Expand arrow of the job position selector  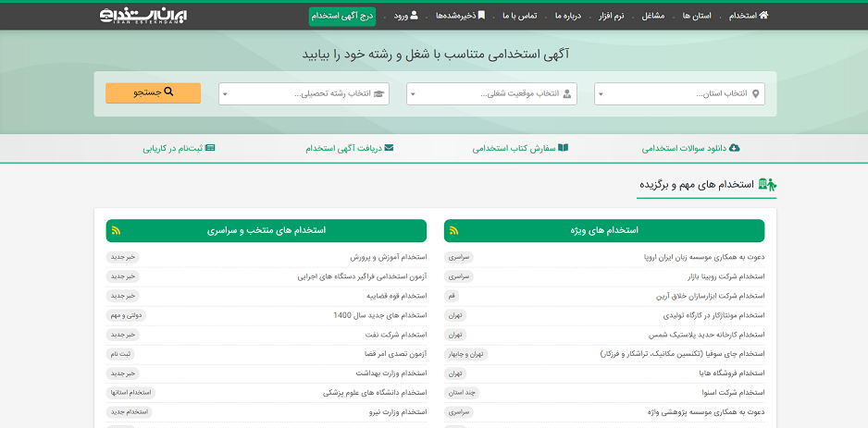click(413, 94)
